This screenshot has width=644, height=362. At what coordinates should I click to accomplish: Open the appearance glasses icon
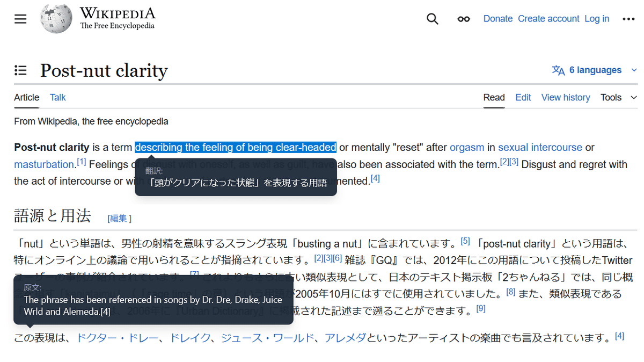(464, 19)
